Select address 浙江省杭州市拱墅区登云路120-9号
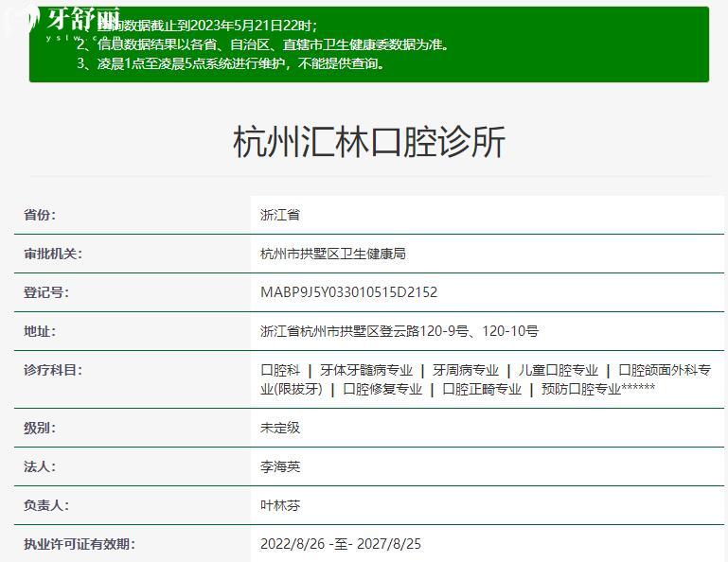Viewport: 728px width, 562px height. point(364,331)
